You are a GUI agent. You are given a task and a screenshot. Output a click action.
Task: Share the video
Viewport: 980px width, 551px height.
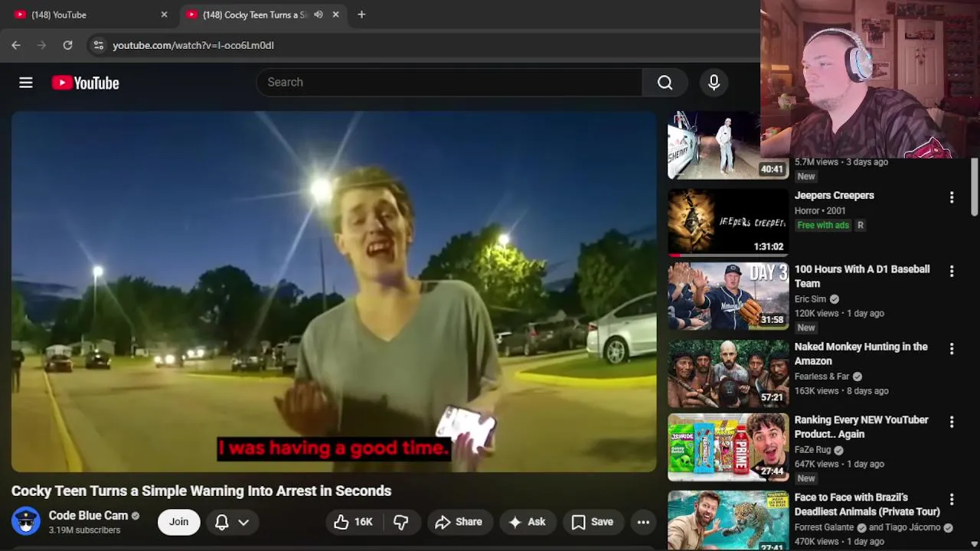click(459, 522)
